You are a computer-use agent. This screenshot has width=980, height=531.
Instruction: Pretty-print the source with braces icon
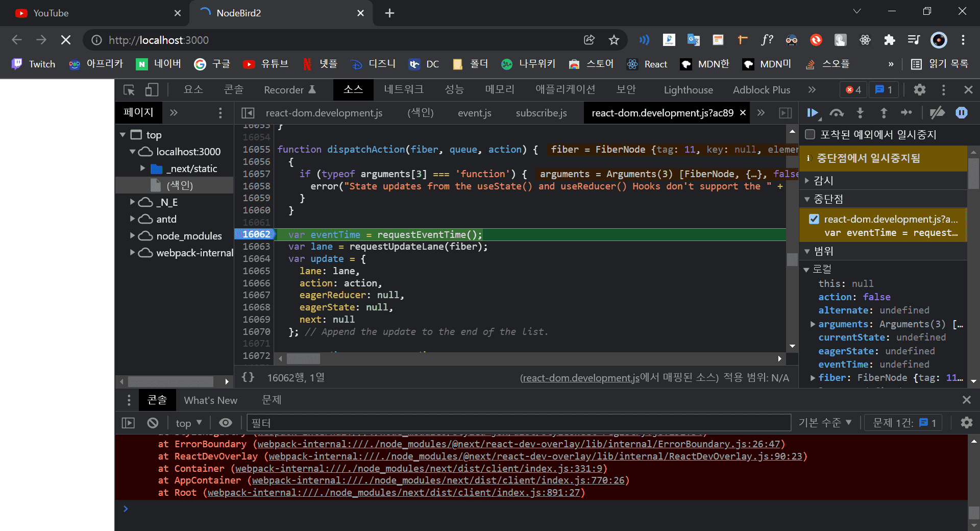[x=248, y=377]
